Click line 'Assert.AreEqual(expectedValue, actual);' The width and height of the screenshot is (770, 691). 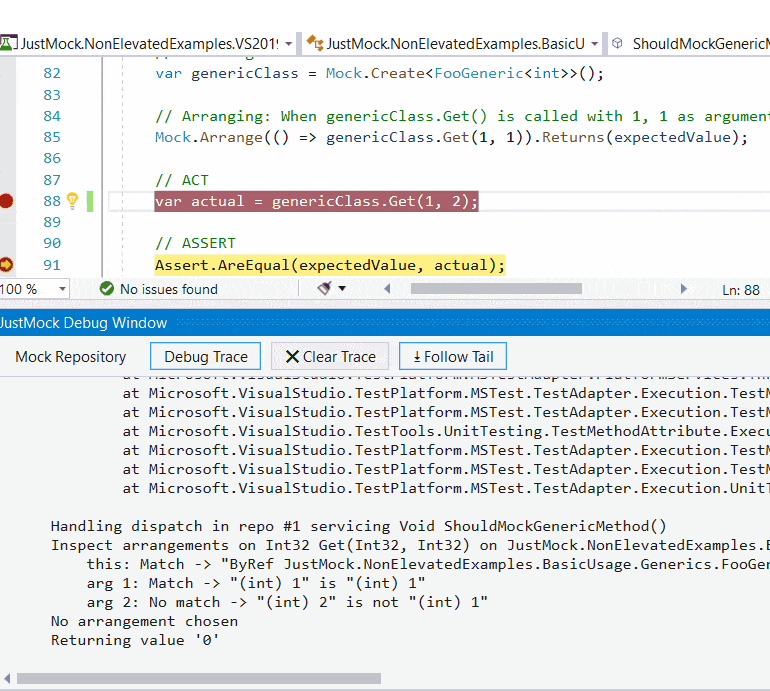330,265
